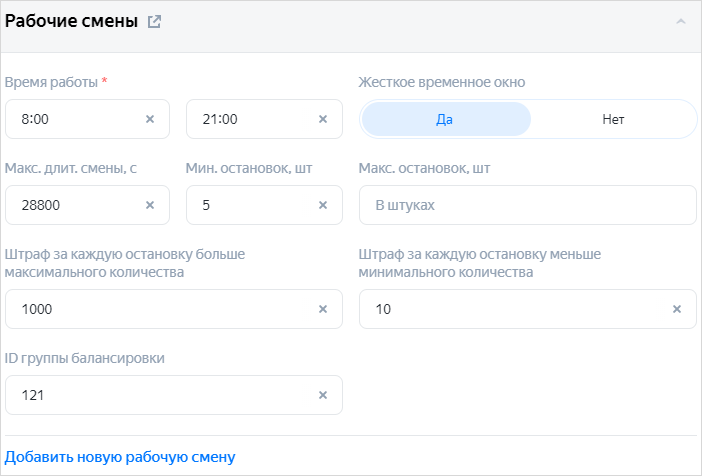Click Добавить новую рабочую смену link
The image size is (702, 476).
pos(120,457)
